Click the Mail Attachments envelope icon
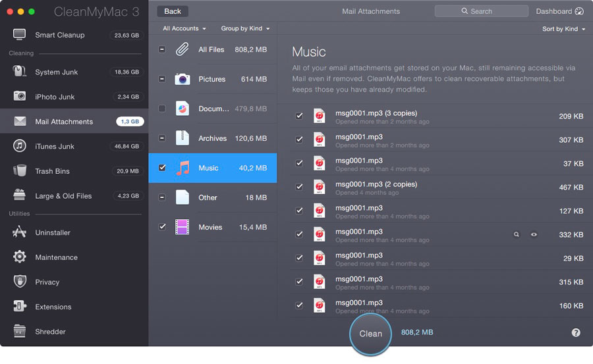 (20, 121)
